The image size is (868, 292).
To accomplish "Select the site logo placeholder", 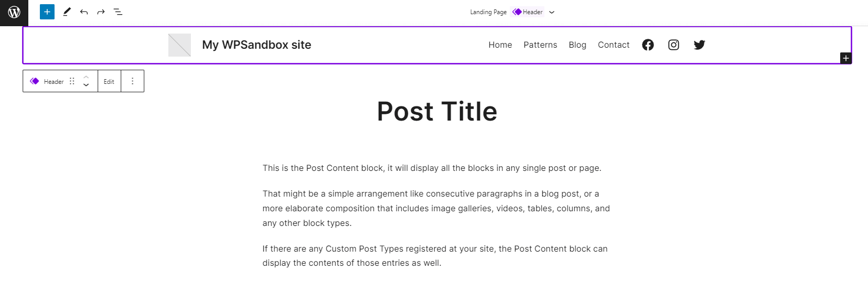I will [x=179, y=45].
